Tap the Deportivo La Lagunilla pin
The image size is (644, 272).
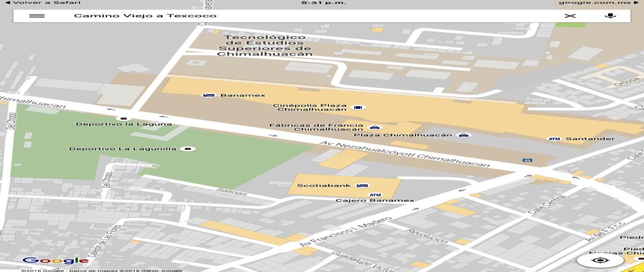188,148
